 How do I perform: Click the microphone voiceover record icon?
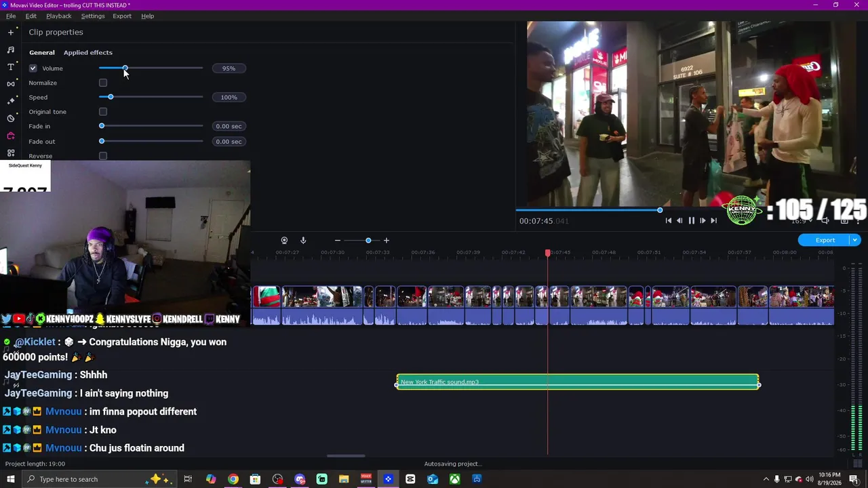click(x=303, y=241)
